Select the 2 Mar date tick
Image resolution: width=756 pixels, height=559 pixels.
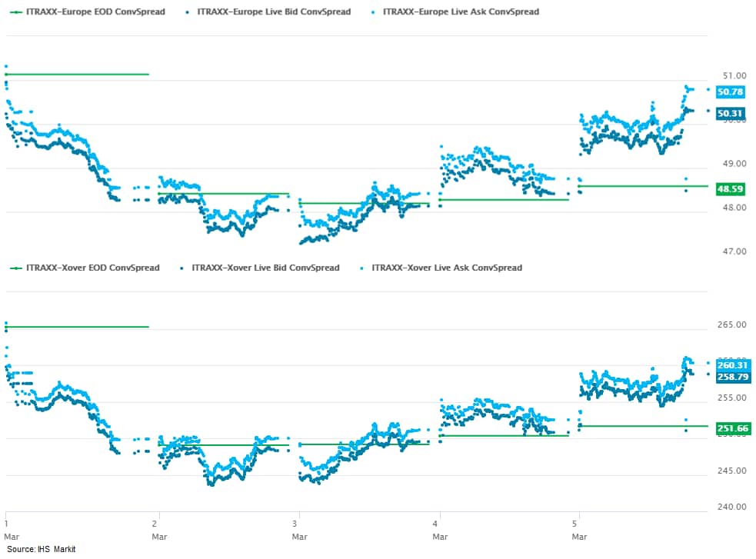[158, 527]
